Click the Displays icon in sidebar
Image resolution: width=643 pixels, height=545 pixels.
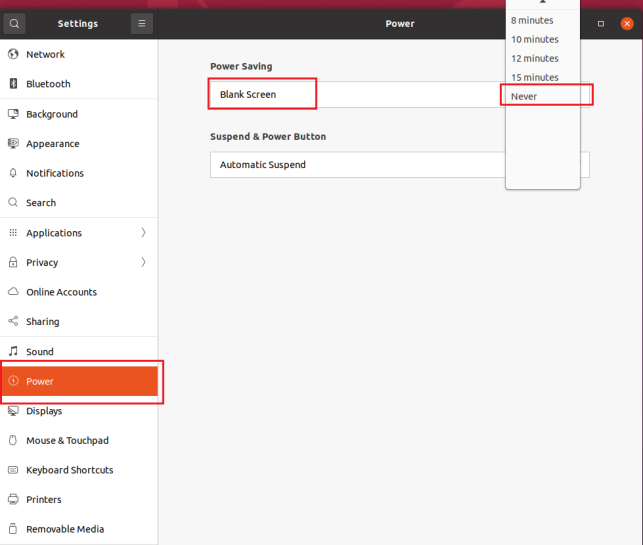(x=13, y=410)
